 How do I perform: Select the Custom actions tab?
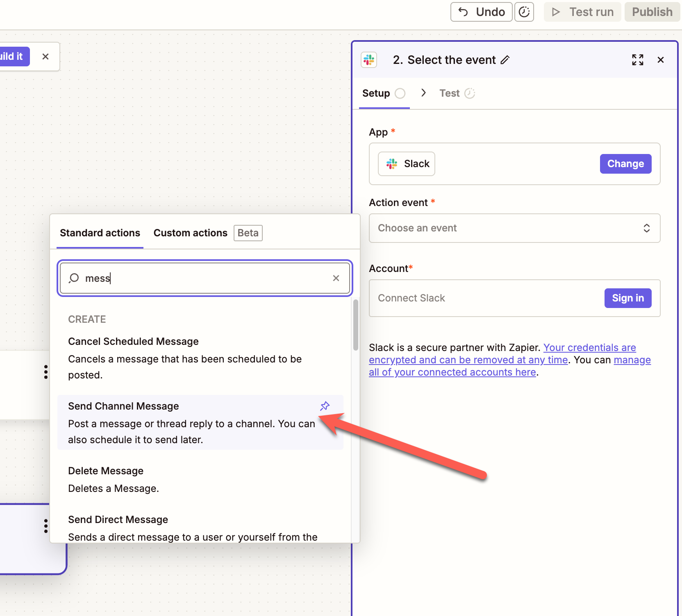[191, 233]
